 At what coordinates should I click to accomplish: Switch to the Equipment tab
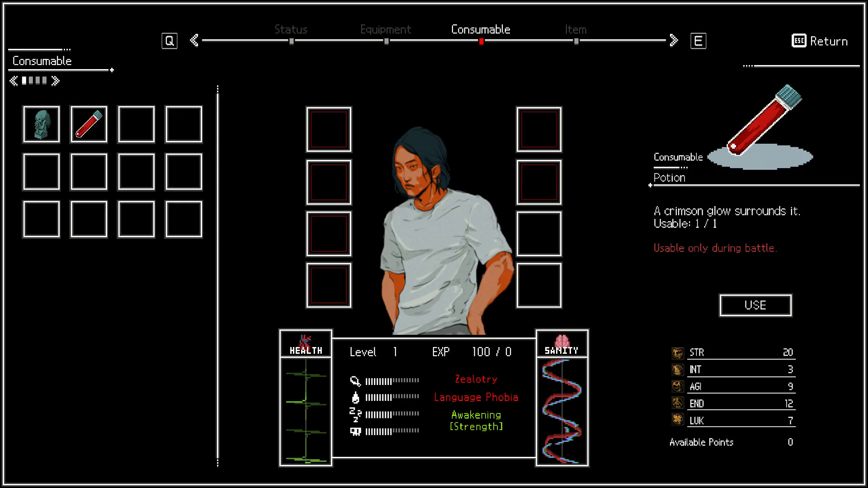tap(385, 29)
